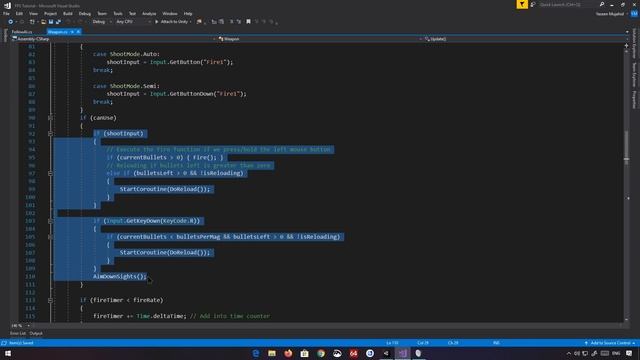
Task: Open Microsoft Edge from the taskbar
Action: tap(256, 353)
